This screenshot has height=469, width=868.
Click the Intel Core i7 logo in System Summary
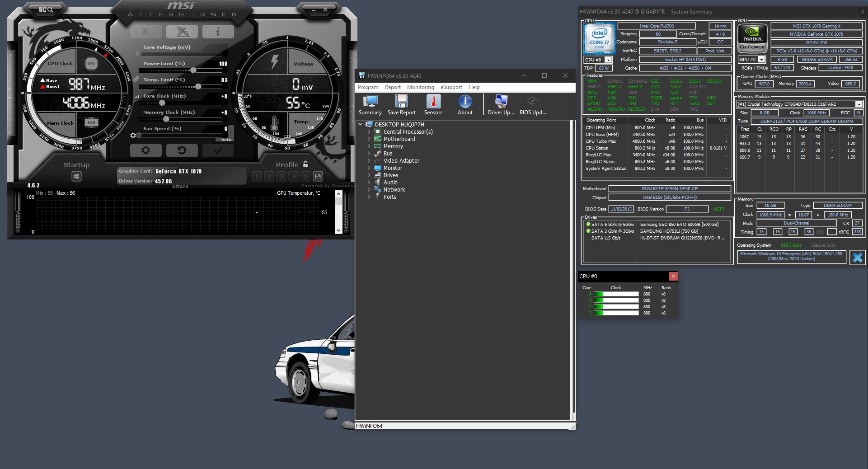(599, 39)
